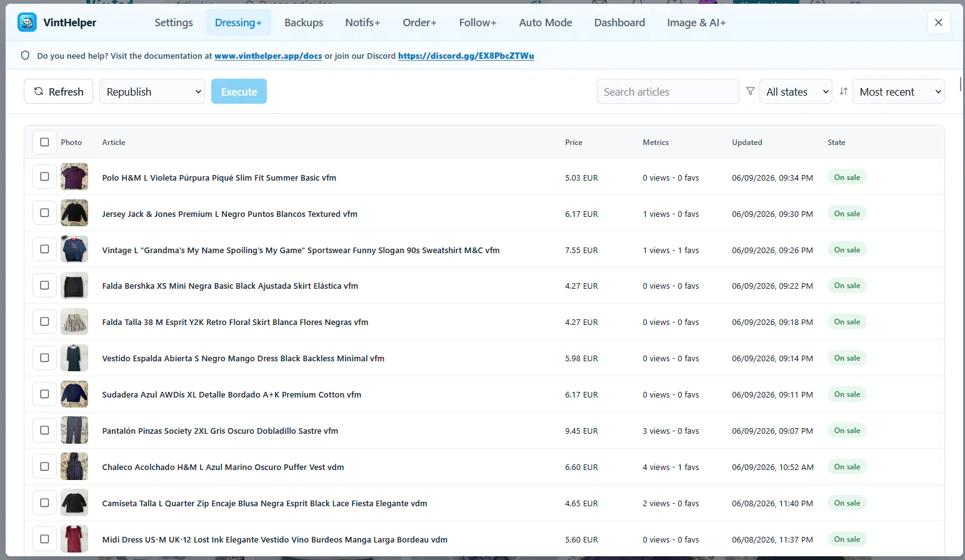Screen dimensions: 965x560
Task: Click the filter funnel icon
Action: 750,91
